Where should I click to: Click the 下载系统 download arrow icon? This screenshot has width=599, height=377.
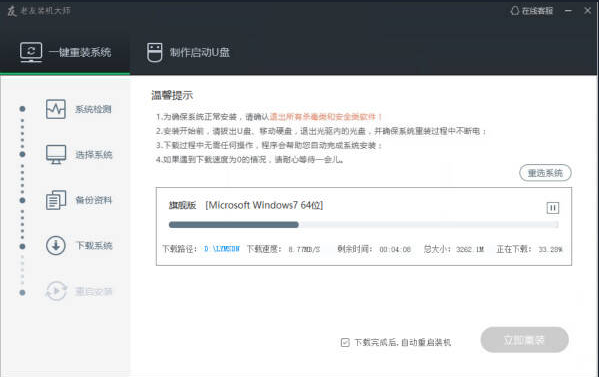(56, 245)
